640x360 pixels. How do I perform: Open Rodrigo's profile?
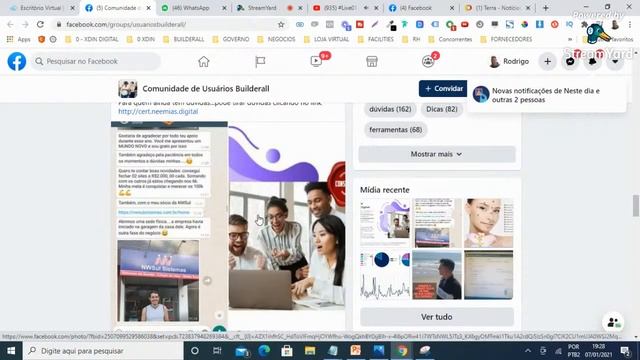509,61
